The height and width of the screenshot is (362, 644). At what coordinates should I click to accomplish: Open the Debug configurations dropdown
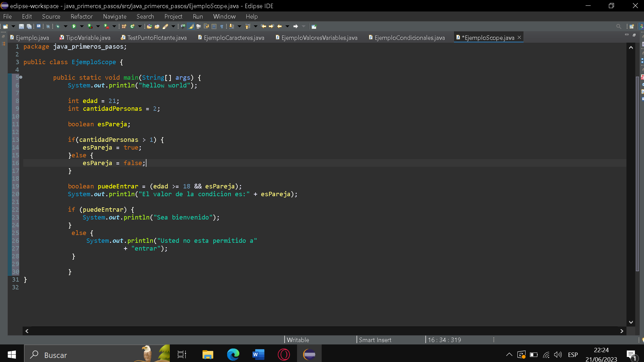65,26
